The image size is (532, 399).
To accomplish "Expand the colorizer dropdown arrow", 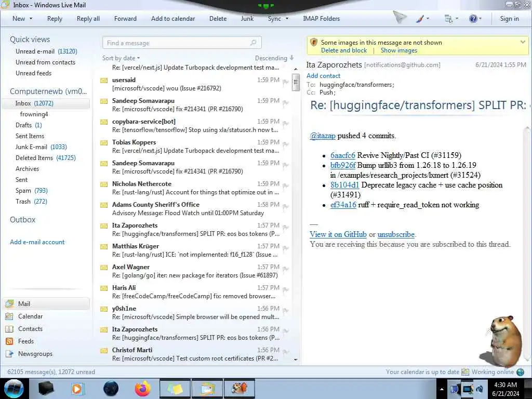I will (x=428, y=19).
